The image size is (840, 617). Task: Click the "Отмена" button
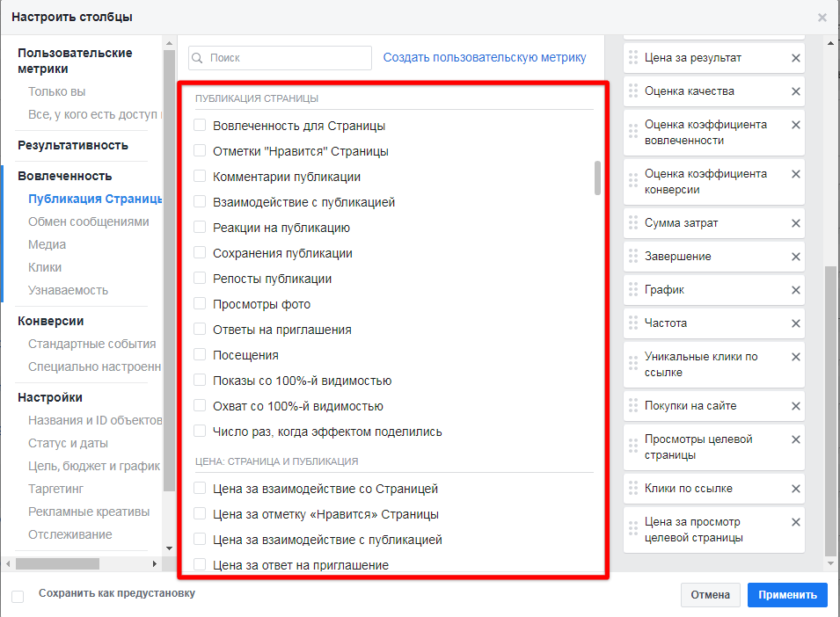(x=710, y=595)
